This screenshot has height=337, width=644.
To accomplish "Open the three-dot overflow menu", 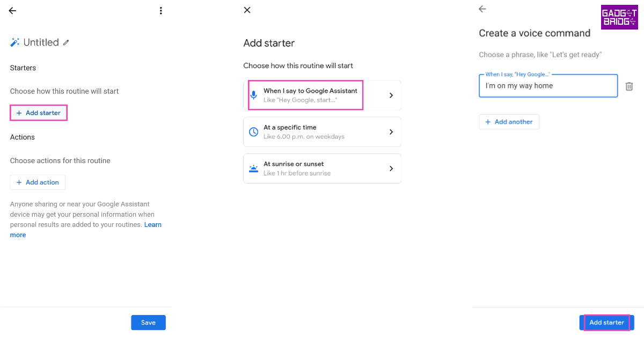I will (x=160, y=11).
